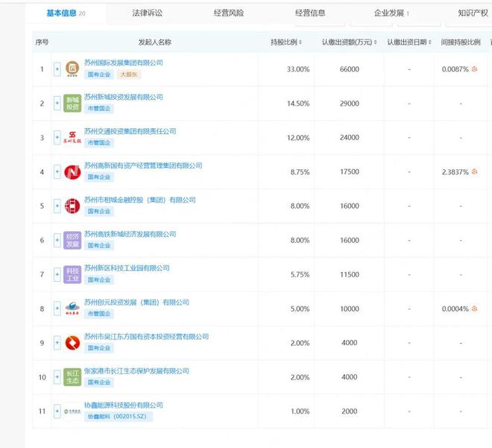Open 苏州新城投资发展有限公司 link
Viewport: 492px width, 448px height.
tap(123, 97)
